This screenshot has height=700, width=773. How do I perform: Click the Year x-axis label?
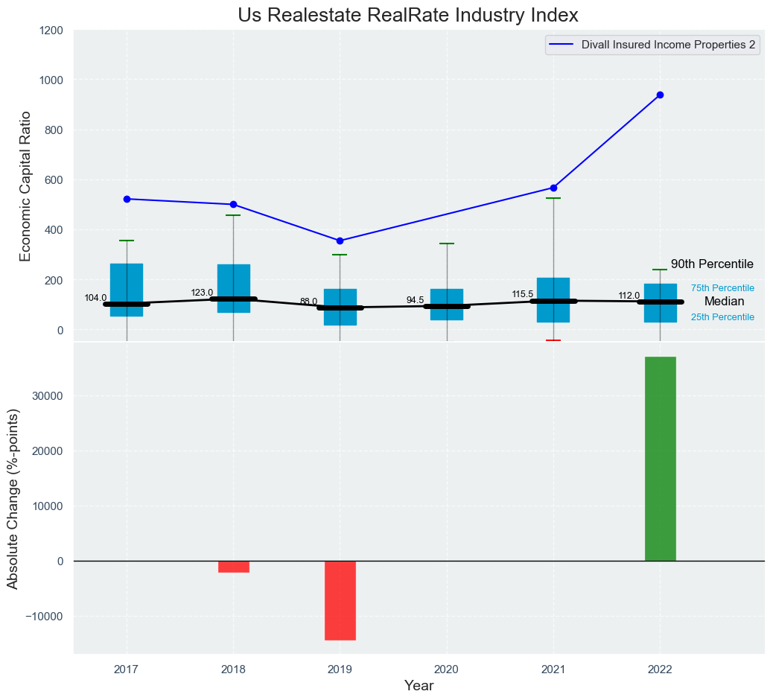pos(419,686)
